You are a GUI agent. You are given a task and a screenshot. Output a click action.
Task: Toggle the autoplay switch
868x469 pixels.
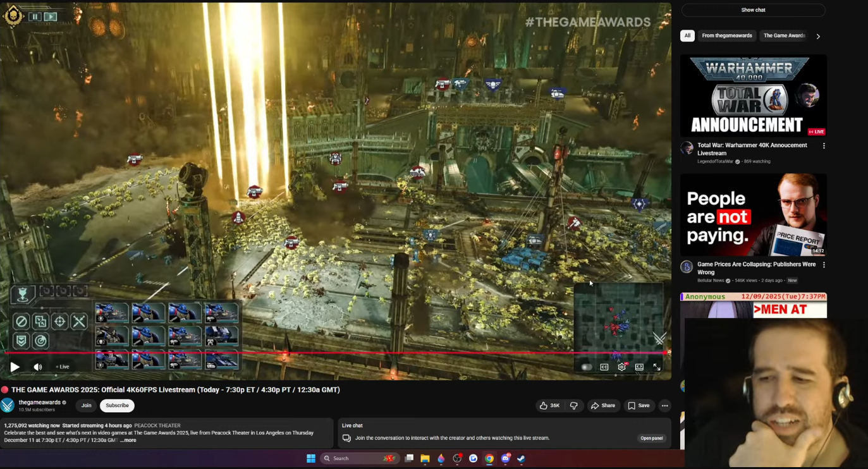[x=587, y=367]
